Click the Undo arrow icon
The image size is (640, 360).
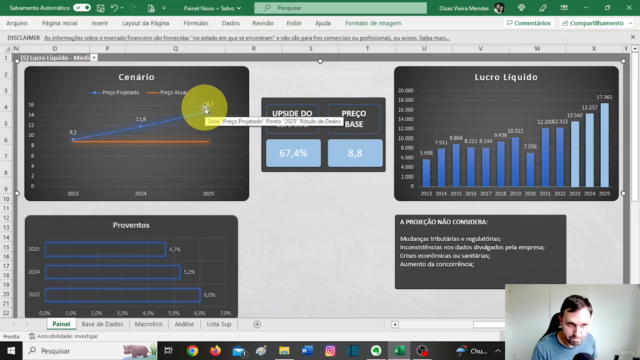click(x=114, y=8)
